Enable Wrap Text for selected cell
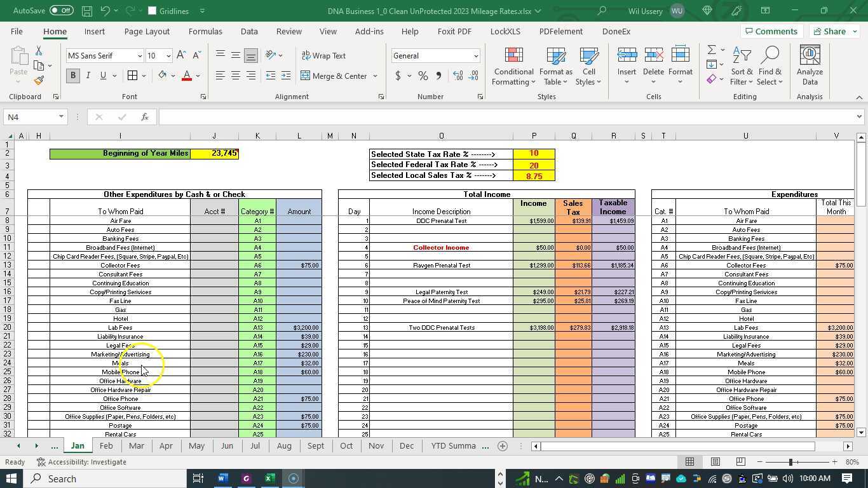The height and width of the screenshot is (488, 868). point(324,55)
